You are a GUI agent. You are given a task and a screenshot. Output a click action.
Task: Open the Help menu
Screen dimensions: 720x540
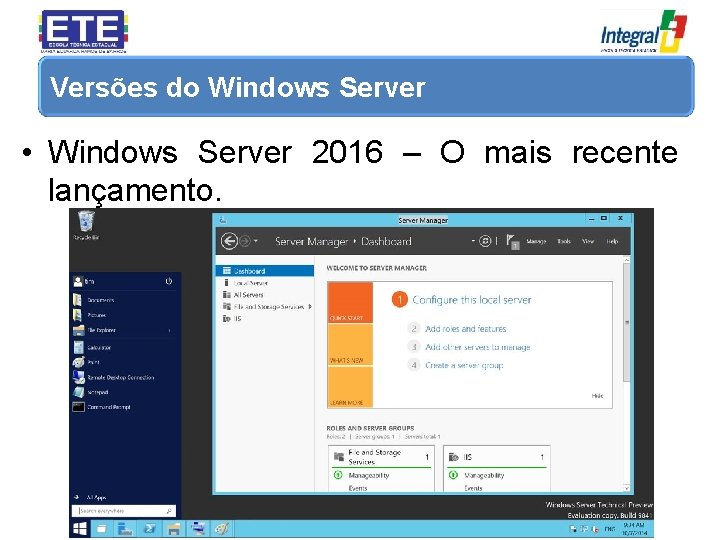point(612,241)
